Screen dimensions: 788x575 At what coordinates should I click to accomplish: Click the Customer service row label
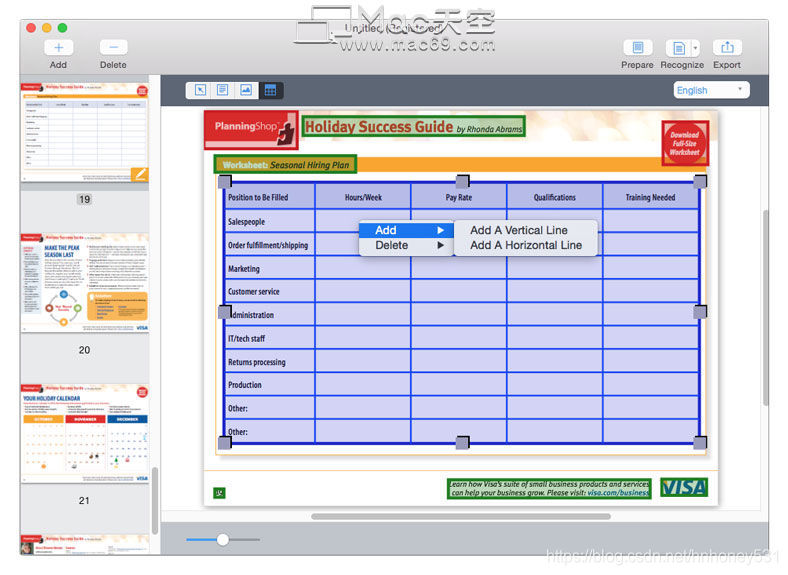tap(253, 292)
